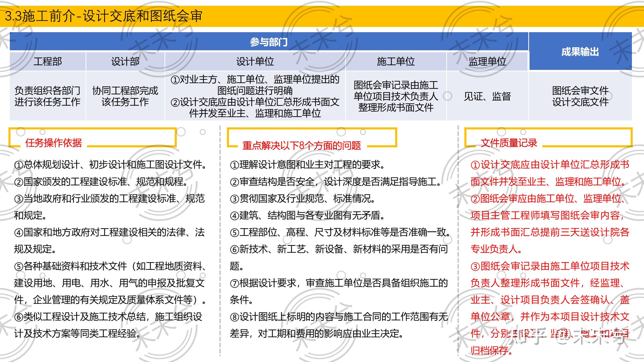Select heading '重点解决以下8个方面的问题'
The width and height of the screenshot is (644, 362).
(x=302, y=146)
